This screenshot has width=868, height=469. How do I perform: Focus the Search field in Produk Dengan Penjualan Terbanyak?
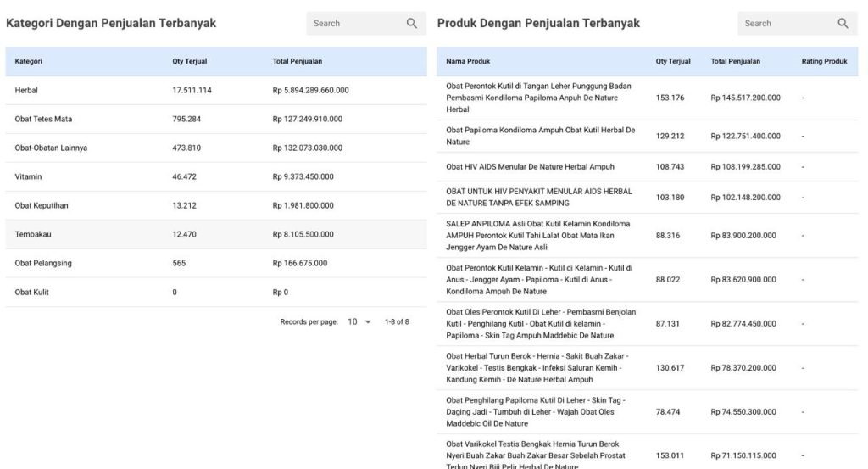coord(798,23)
